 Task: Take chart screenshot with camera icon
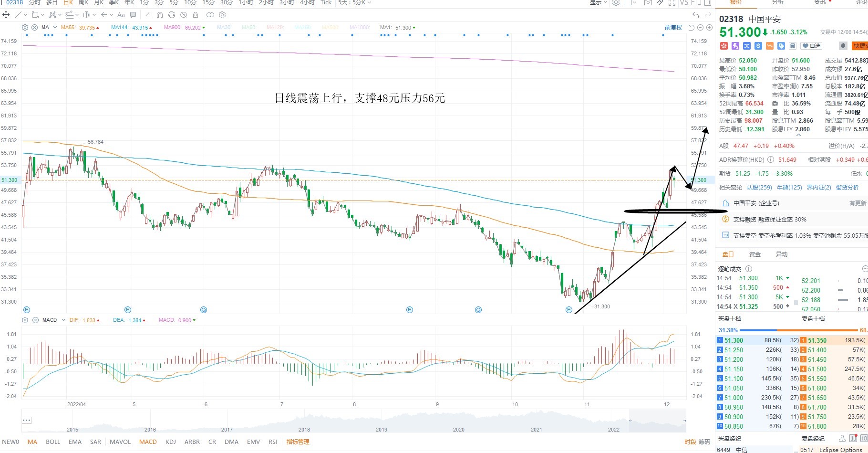[648, 2]
